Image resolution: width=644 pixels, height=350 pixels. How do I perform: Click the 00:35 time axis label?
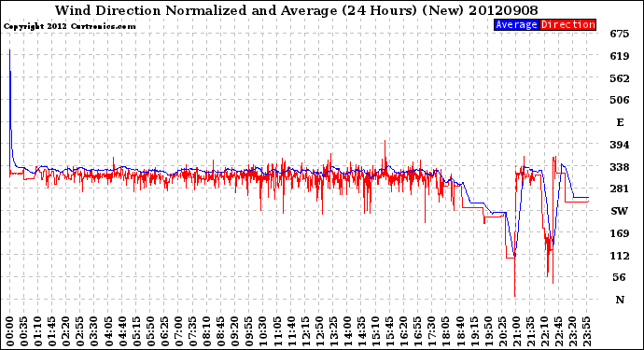click(x=24, y=331)
